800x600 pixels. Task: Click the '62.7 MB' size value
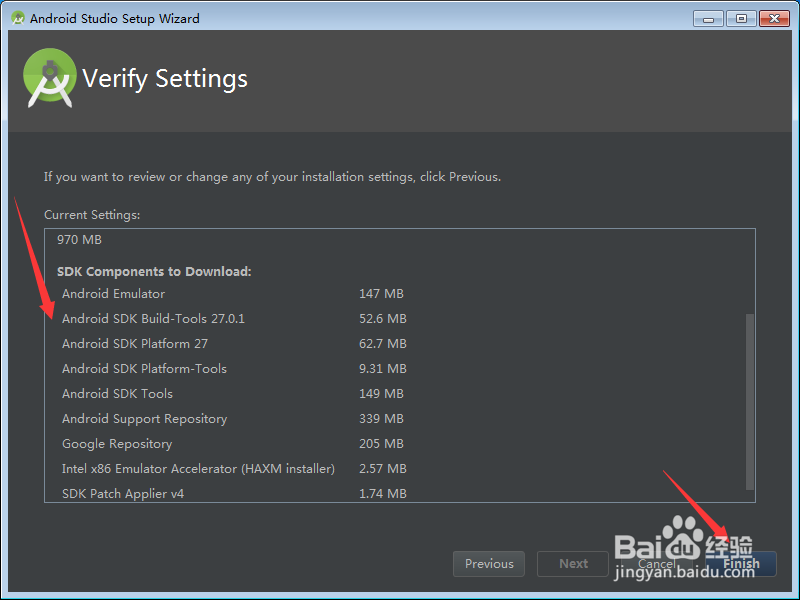[383, 344]
